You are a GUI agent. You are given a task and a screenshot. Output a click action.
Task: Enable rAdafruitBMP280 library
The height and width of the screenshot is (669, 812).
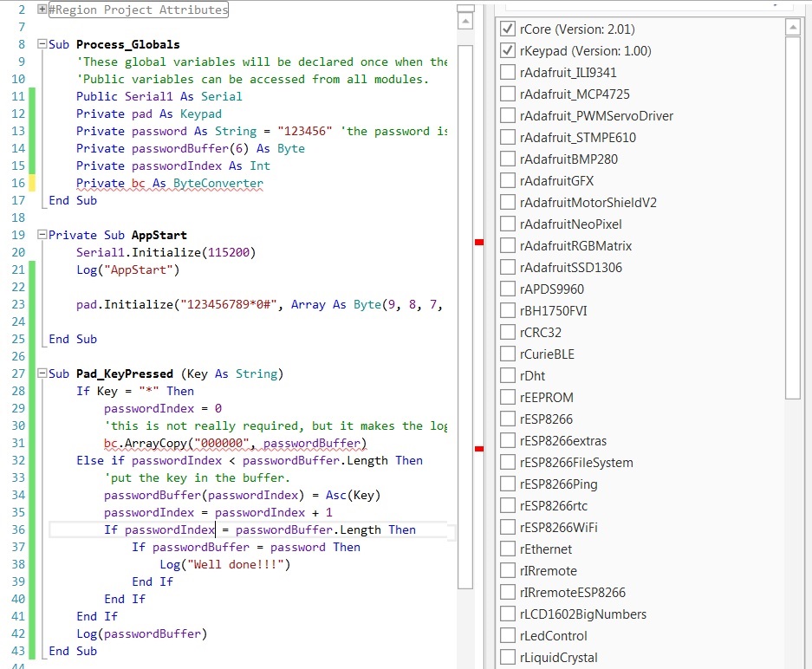click(x=508, y=159)
